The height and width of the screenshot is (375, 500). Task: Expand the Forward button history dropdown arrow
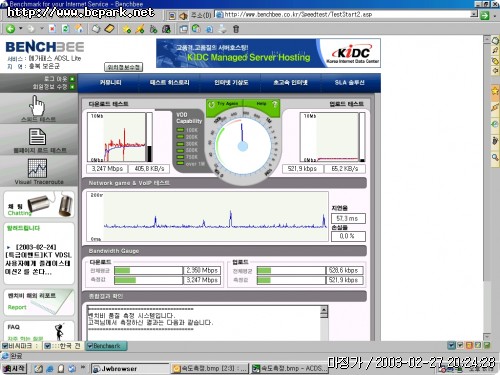pos(42,29)
